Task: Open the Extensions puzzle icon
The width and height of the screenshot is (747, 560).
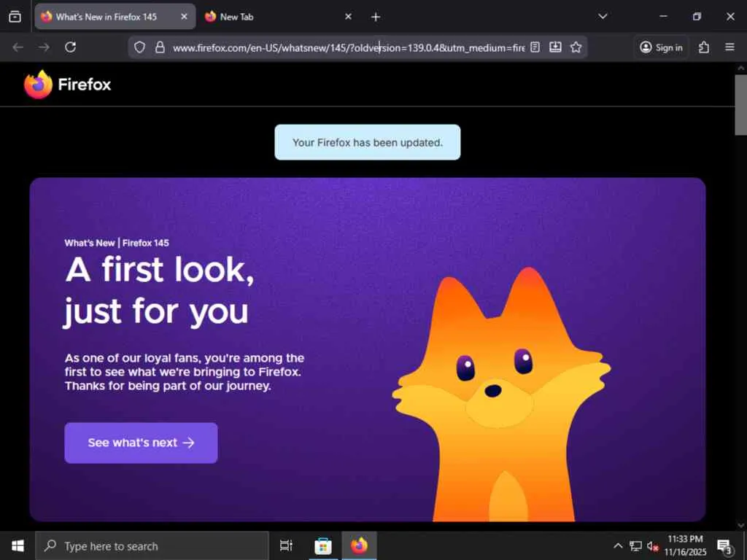Action: coord(704,47)
